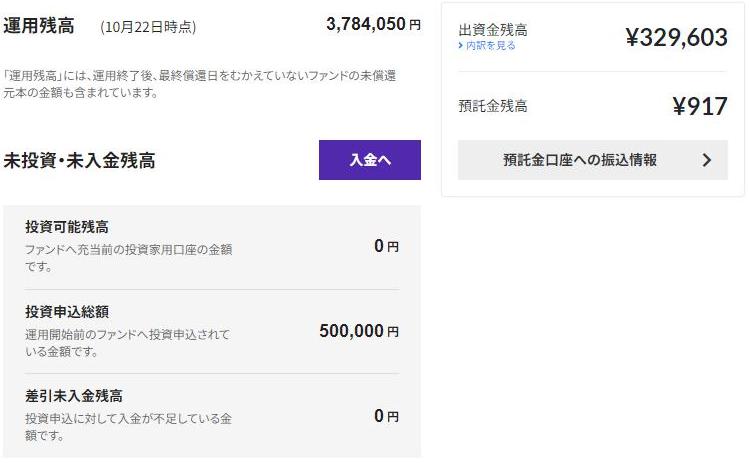This screenshot has width=749, height=463.
Task: Open the 内訳を見る breakdown link
Action: pyautogui.click(x=489, y=46)
